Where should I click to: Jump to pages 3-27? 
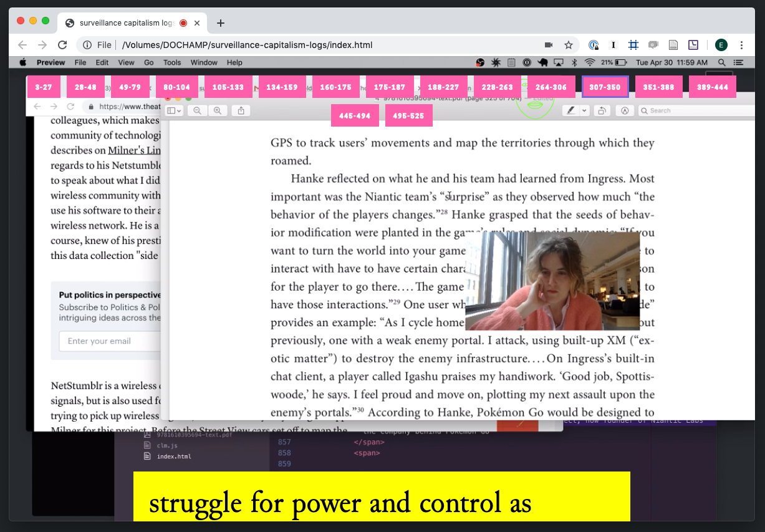[x=44, y=87]
